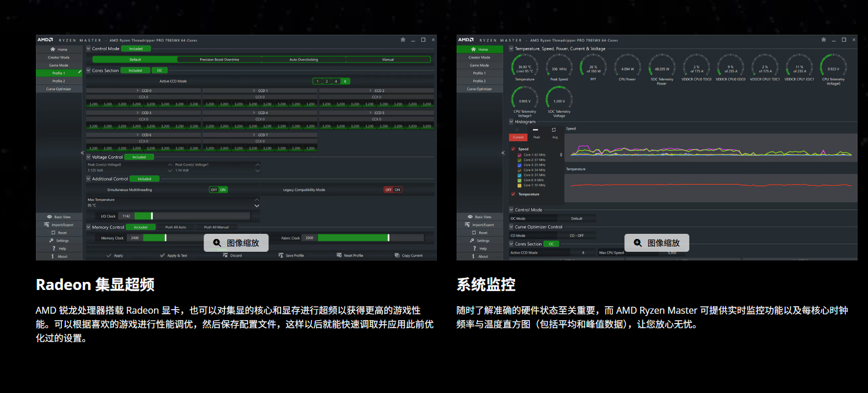This screenshot has height=393, width=868.
Task: Collapse the Curve Optimizer Control section
Action: (512, 227)
